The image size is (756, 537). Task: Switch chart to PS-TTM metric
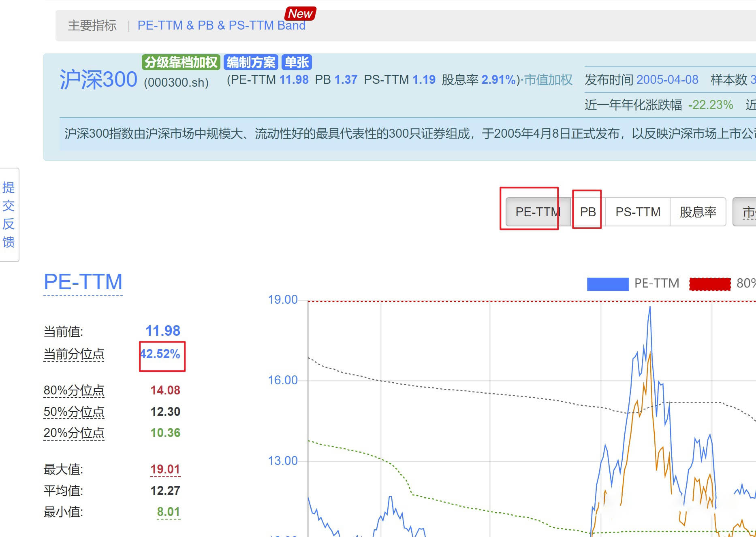[x=638, y=212]
